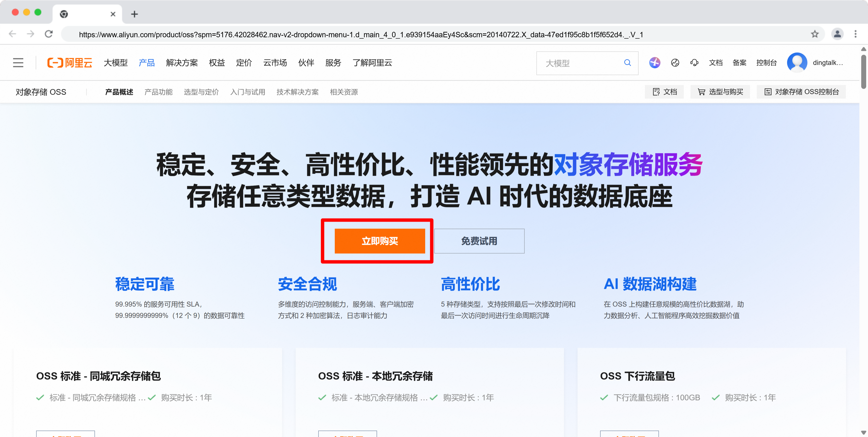This screenshot has height=437, width=868.
Task: Switch to 相关资源 tab
Action: (x=344, y=92)
